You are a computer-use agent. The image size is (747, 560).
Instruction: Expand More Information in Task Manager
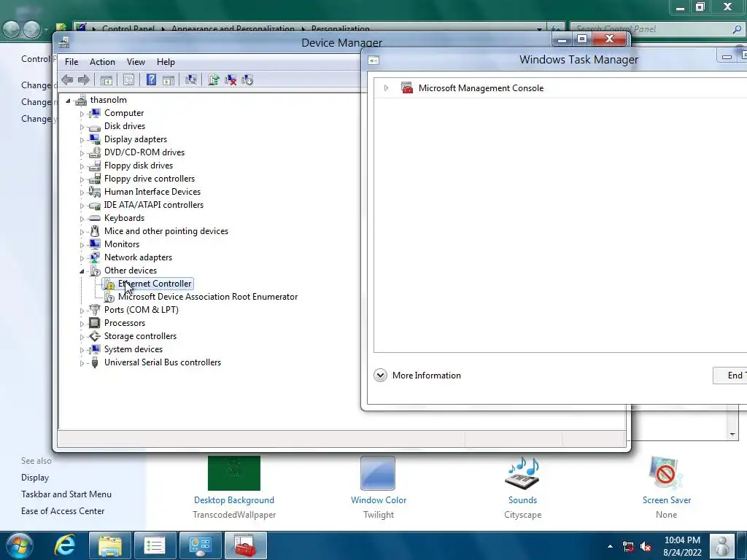point(380,376)
